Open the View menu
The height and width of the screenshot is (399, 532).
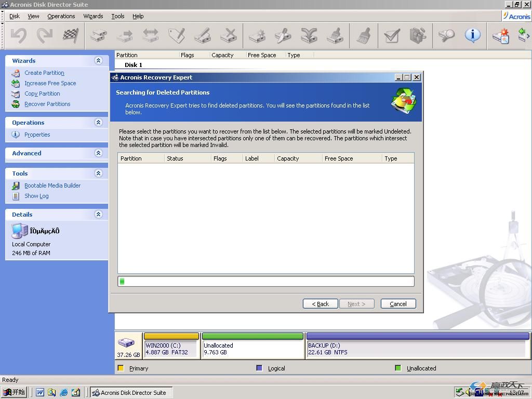[x=33, y=16]
